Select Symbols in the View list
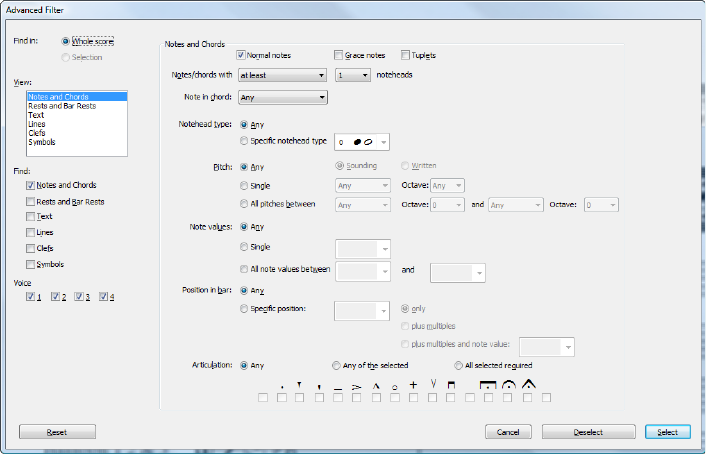This screenshot has width=706, height=454. (77, 142)
